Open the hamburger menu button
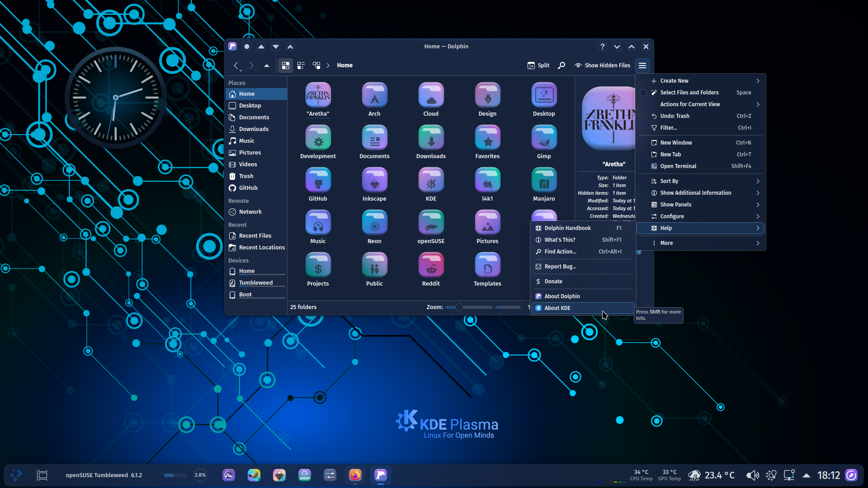868x488 pixels. pos(642,66)
